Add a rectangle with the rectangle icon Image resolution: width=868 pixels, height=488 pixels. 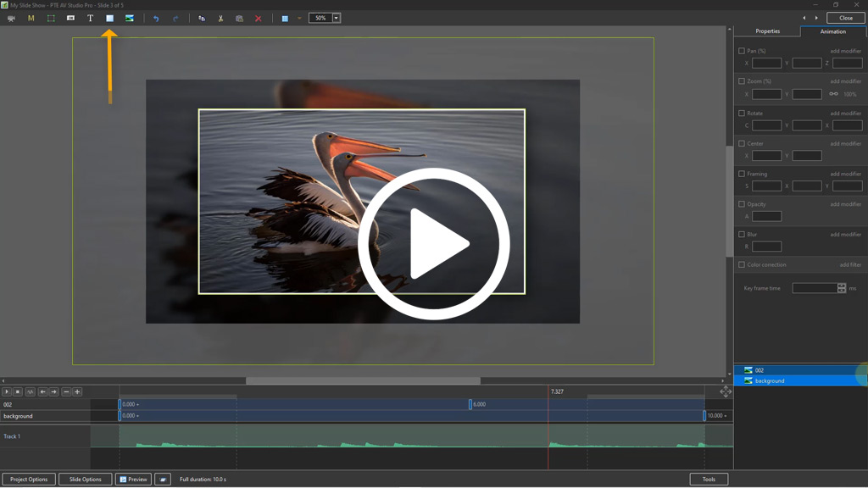click(x=109, y=19)
